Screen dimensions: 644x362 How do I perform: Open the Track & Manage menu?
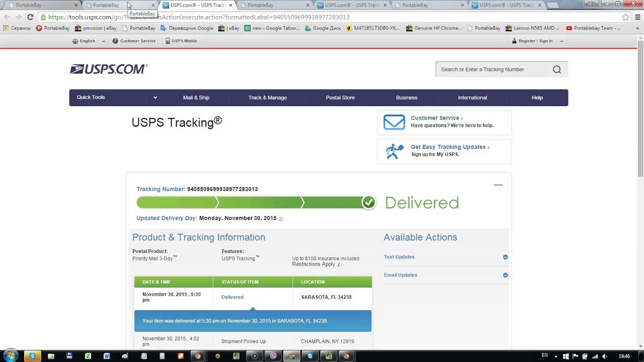point(268,98)
